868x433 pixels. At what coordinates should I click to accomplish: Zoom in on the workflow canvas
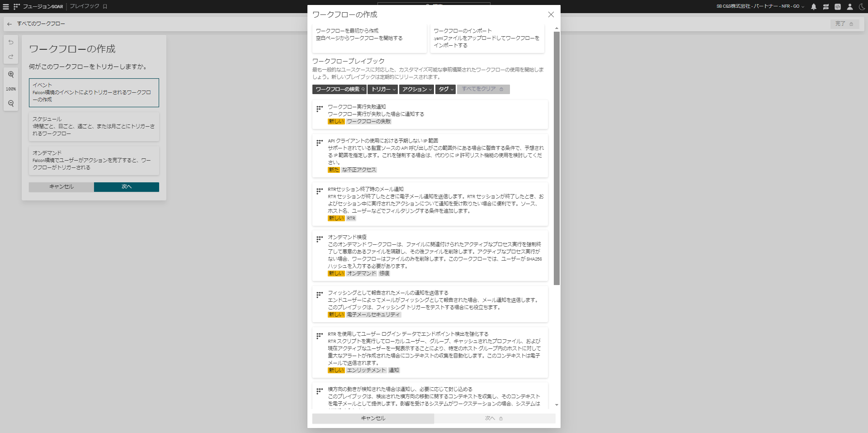[x=11, y=74]
